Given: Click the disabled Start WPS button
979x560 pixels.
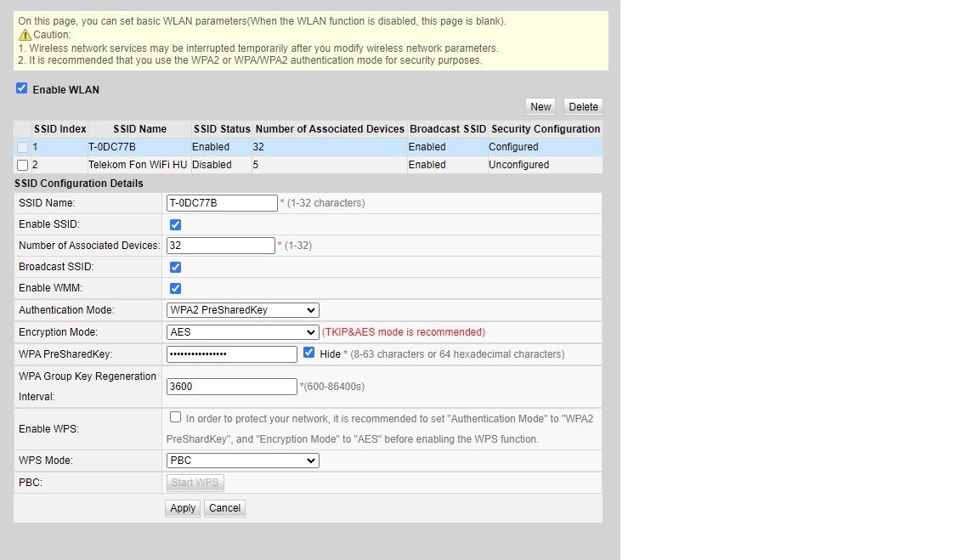Looking at the screenshot, I should tap(195, 483).
